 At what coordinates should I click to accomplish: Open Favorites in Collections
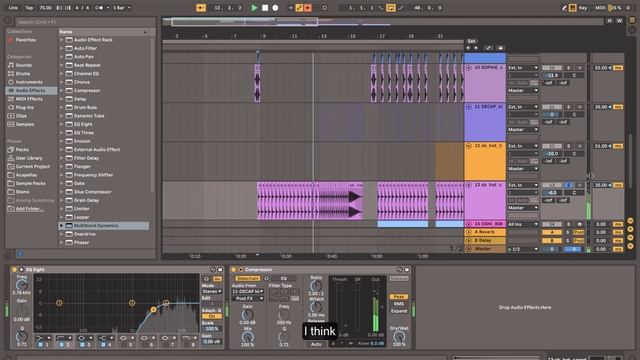pos(26,40)
